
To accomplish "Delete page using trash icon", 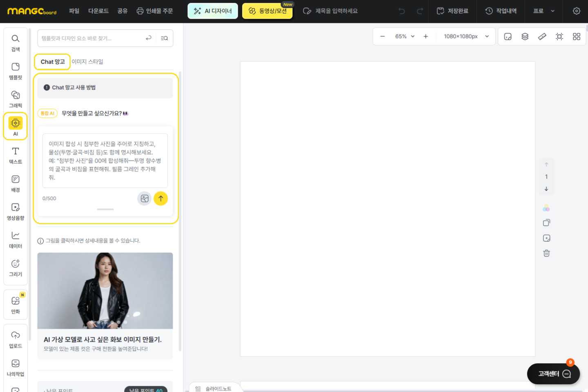I will click(x=546, y=253).
